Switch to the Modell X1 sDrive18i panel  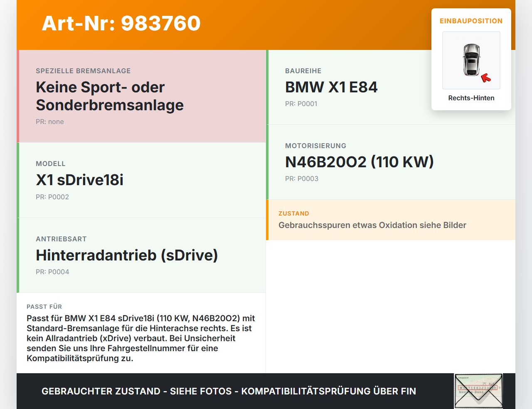[141, 180]
